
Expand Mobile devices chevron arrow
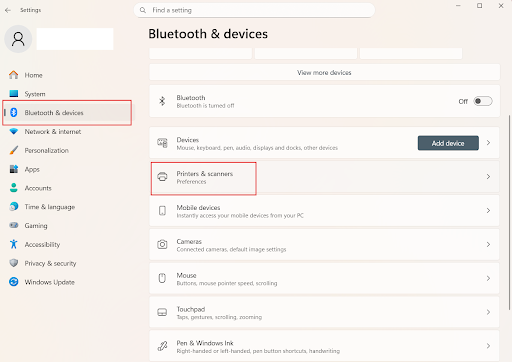488,211
